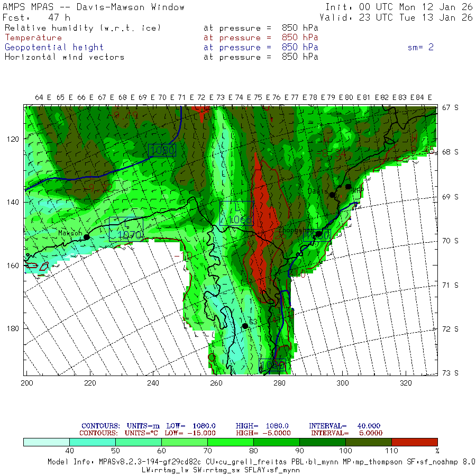Image resolution: width=476 pixels, height=476 pixels.
Task: Click the 'Relative humidity (w.r.t. ice)' label
Action: point(83,28)
